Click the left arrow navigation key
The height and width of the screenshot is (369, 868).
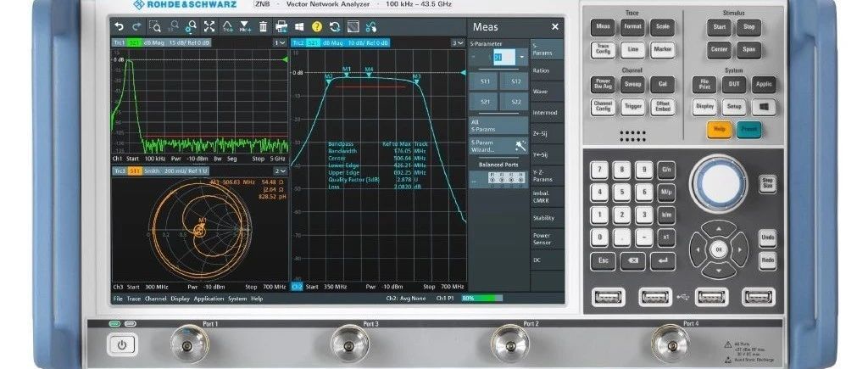(x=698, y=249)
